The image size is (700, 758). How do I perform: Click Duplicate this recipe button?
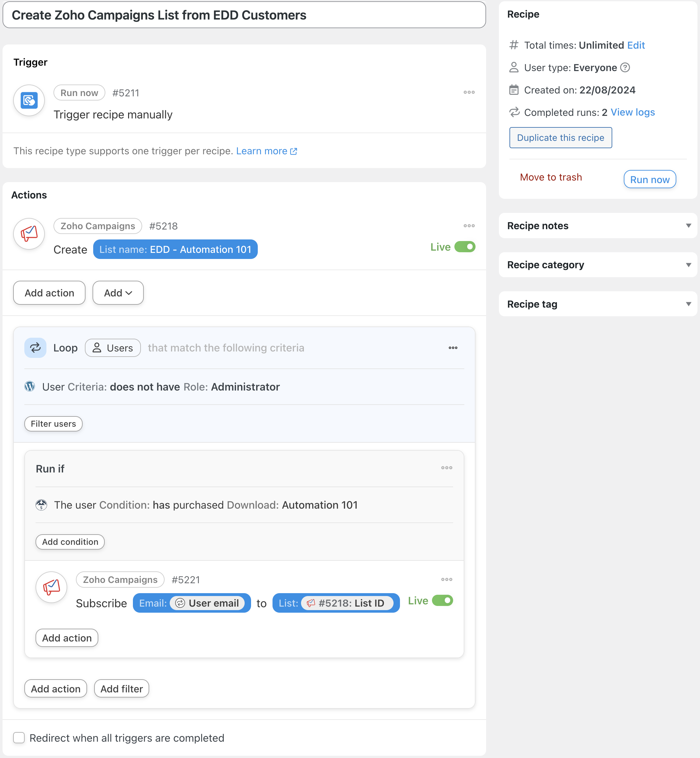[x=560, y=138]
